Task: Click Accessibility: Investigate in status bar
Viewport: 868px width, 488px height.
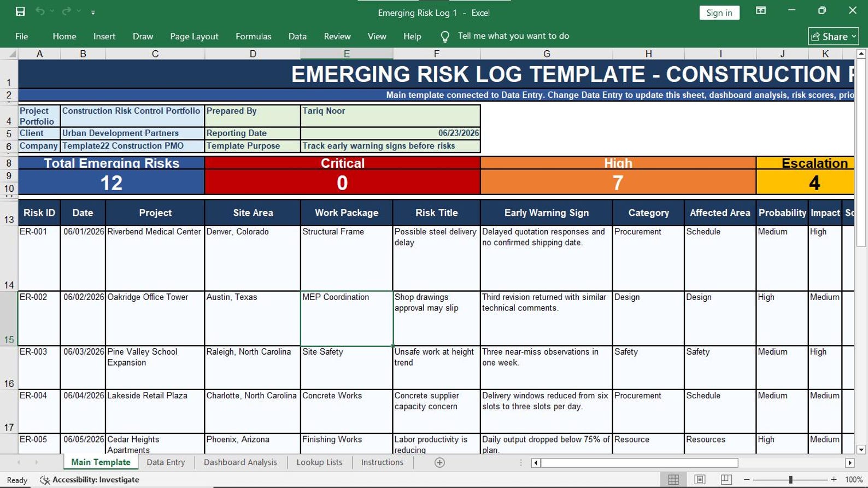Action: tap(90, 480)
